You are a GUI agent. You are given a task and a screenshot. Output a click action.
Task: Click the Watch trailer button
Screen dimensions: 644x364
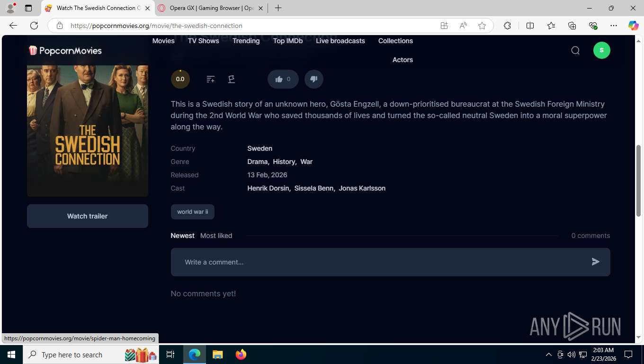click(x=88, y=216)
